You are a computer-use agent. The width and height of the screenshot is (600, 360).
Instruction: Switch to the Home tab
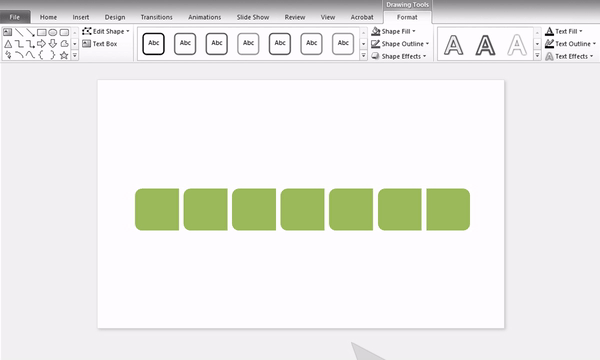tap(48, 17)
